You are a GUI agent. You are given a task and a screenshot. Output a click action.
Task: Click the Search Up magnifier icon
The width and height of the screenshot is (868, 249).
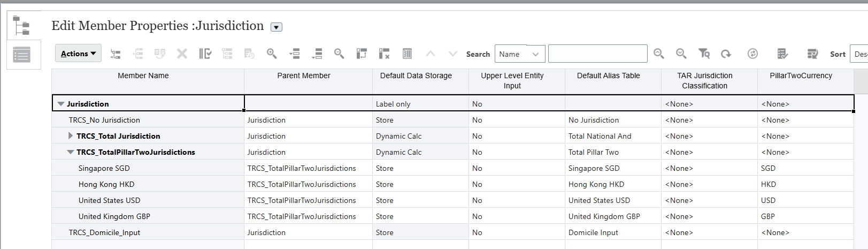pyautogui.click(x=659, y=54)
